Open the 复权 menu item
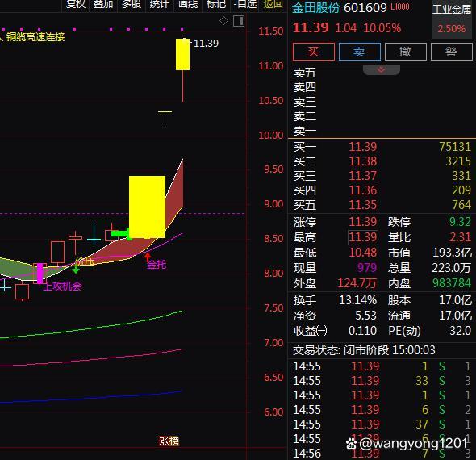Screen dimensions: 476x460 tap(76, 4)
